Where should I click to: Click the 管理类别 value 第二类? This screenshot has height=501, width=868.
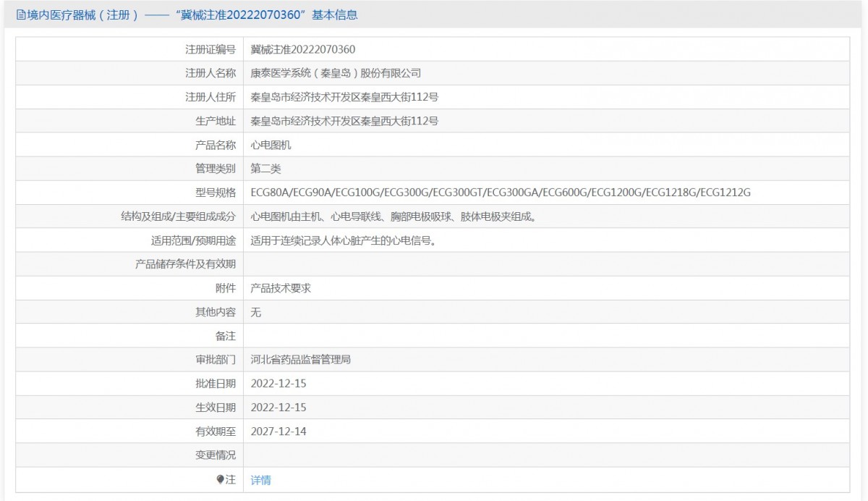tap(265, 169)
